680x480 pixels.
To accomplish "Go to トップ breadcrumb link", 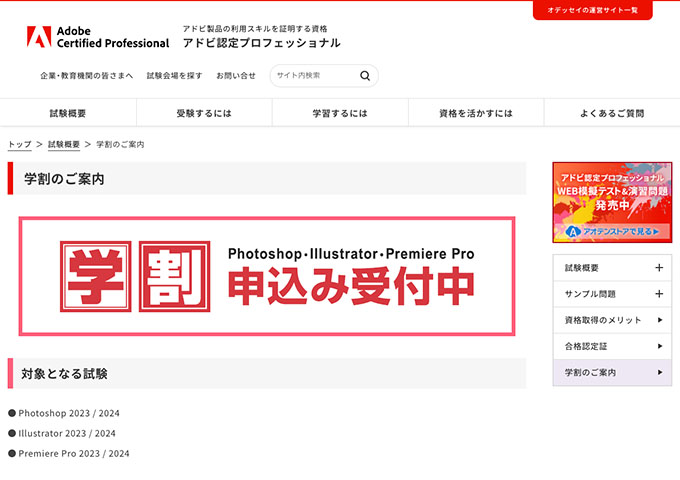I will [20, 144].
